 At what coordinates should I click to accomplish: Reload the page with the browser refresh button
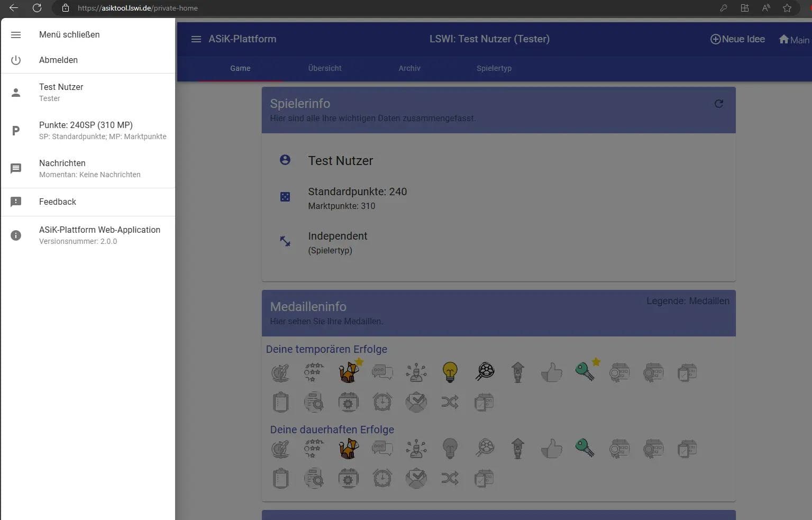click(x=37, y=8)
